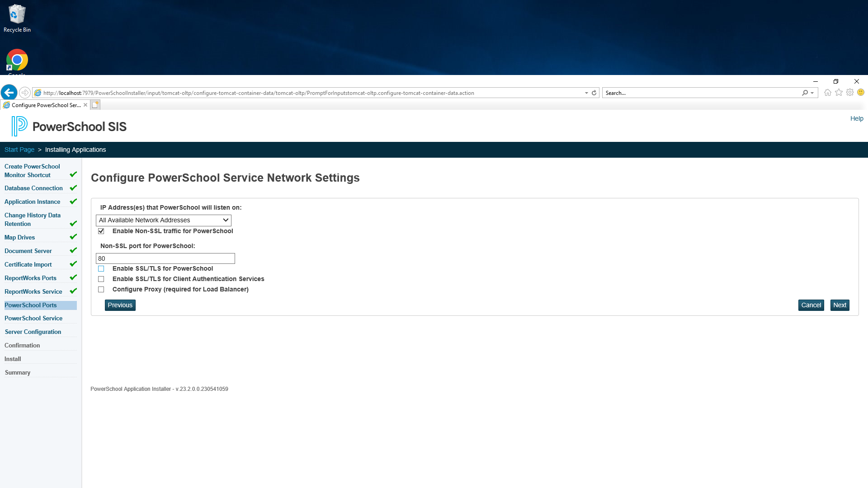Click the Next button

point(840,305)
